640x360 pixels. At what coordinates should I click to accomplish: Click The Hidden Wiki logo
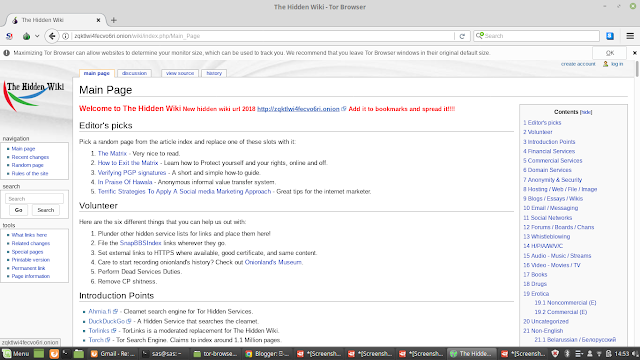[x=34, y=97]
